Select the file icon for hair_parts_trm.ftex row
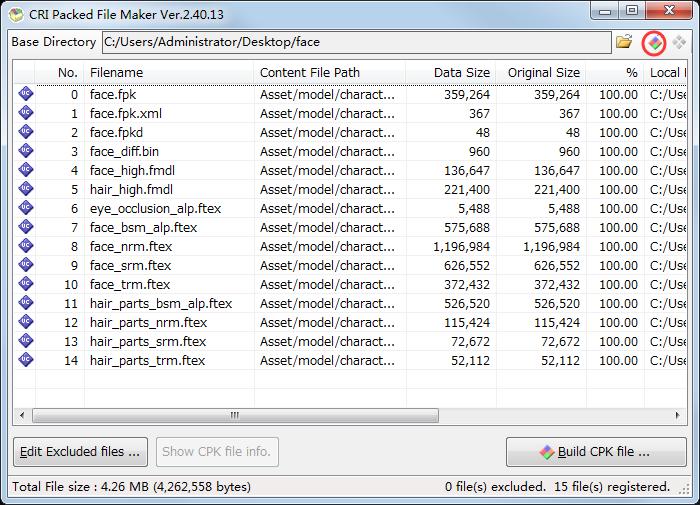The width and height of the screenshot is (700, 505). pyautogui.click(x=26, y=359)
